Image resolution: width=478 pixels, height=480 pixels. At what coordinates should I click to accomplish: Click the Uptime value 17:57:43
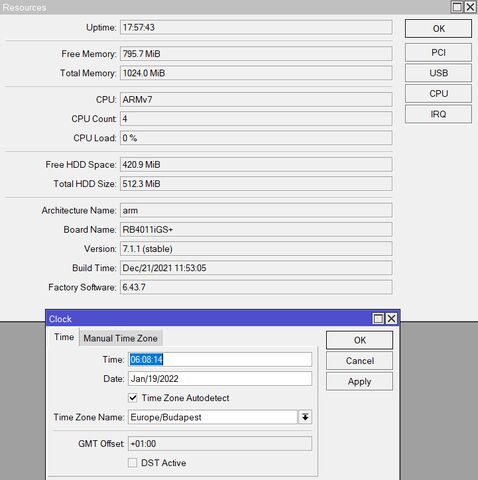[256, 27]
